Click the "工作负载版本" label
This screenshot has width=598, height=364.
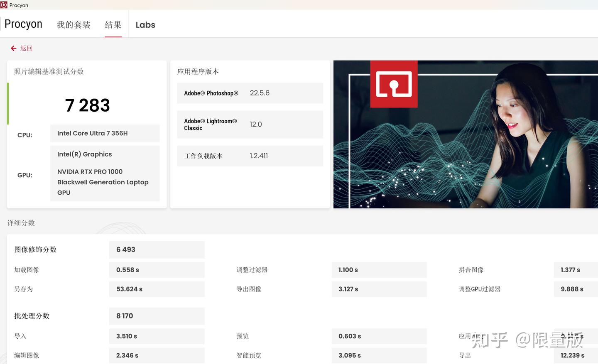203,156
